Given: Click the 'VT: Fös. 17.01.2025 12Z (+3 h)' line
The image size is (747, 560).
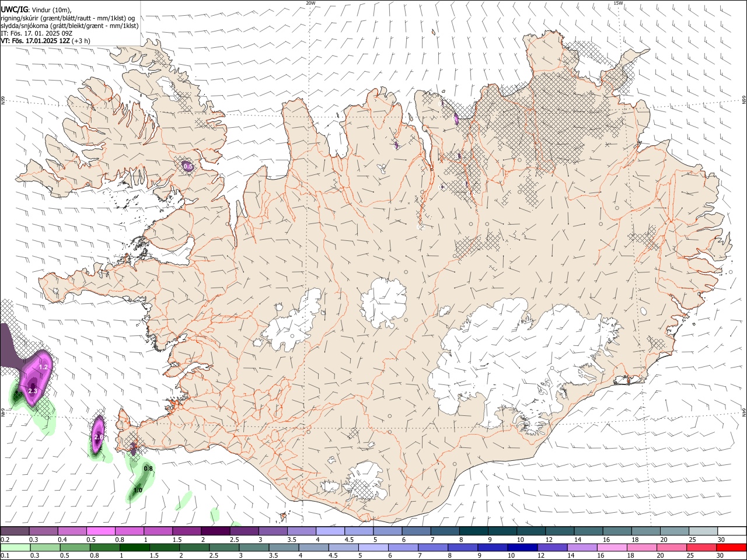Looking at the screenshot, I should (46, 41).
